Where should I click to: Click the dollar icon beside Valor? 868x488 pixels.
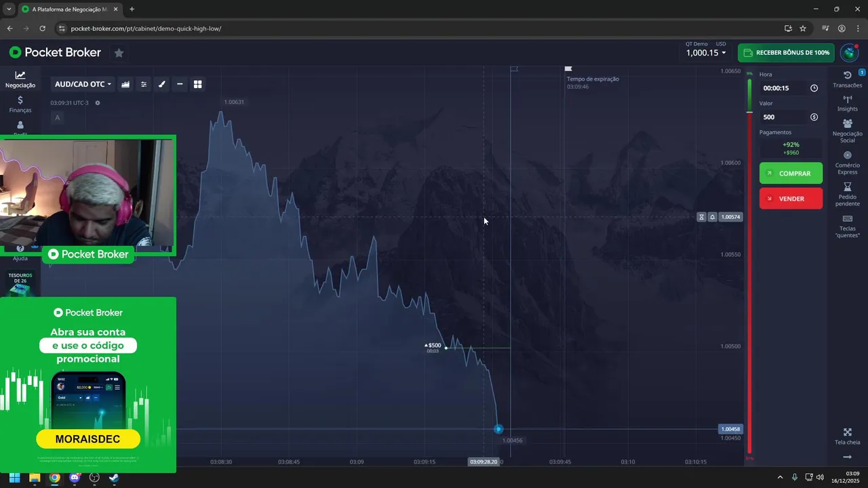point(814,117)
